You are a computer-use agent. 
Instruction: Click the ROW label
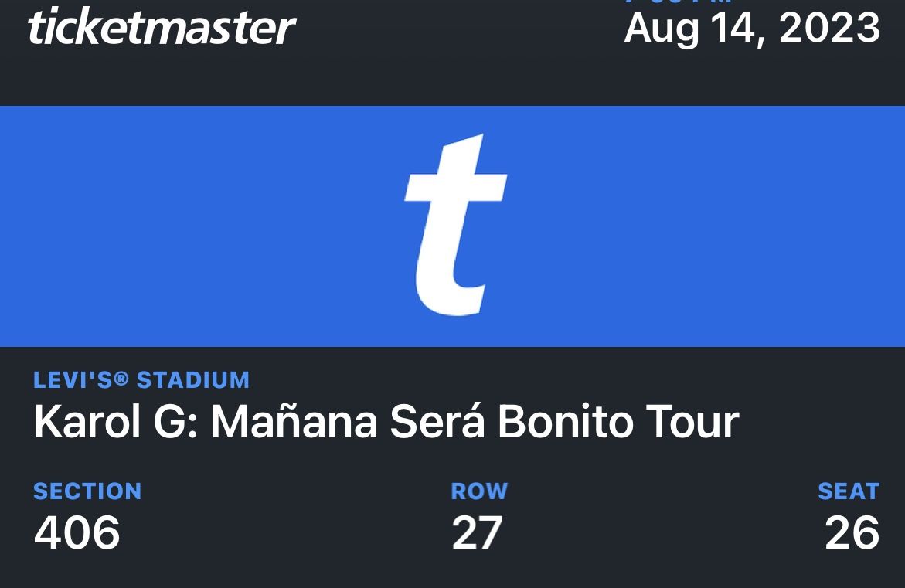pyautogui.click(x=479, y=491)
